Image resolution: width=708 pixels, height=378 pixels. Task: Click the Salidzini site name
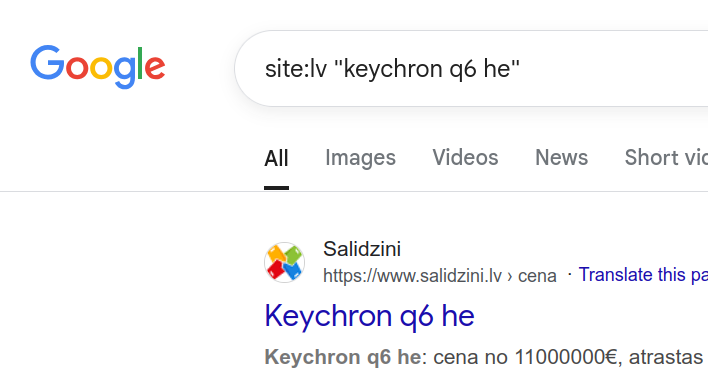(362, 249)
